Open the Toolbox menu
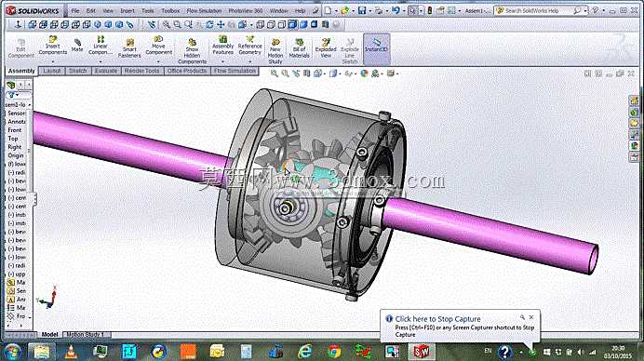 tap(170, 10)
